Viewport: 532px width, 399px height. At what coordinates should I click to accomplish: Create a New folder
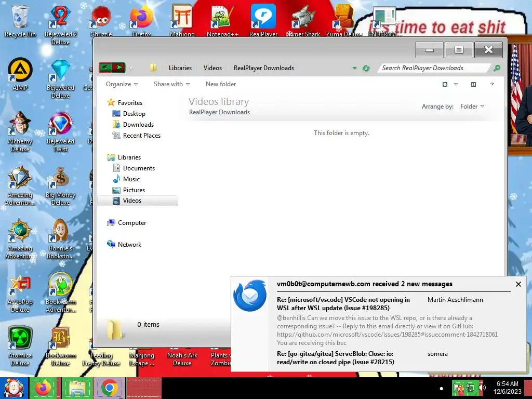(220, 84)
